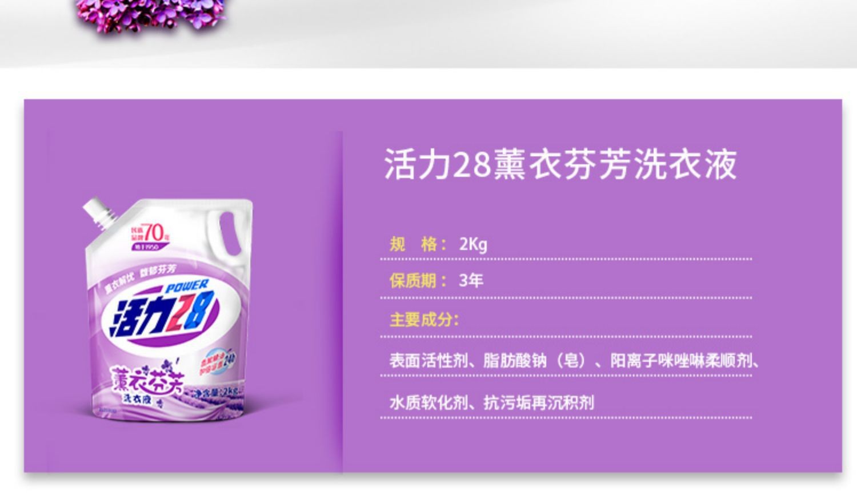Click the 水质软化剂 ingredient text
Image resolution: width=857 pixels, height=504 pixels.
point(428,402)
